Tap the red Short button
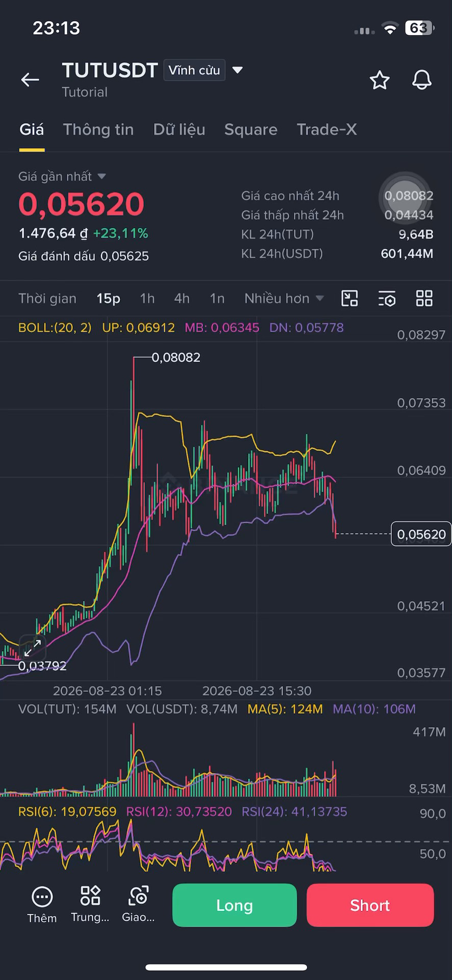 pyautogui.click(x=370, y=905)
